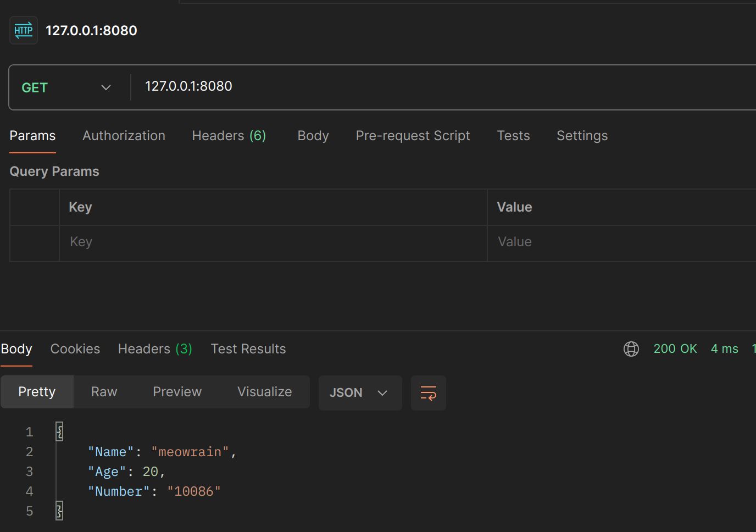
Task: Show response Headers (3) tab
Action: (155, 349)
